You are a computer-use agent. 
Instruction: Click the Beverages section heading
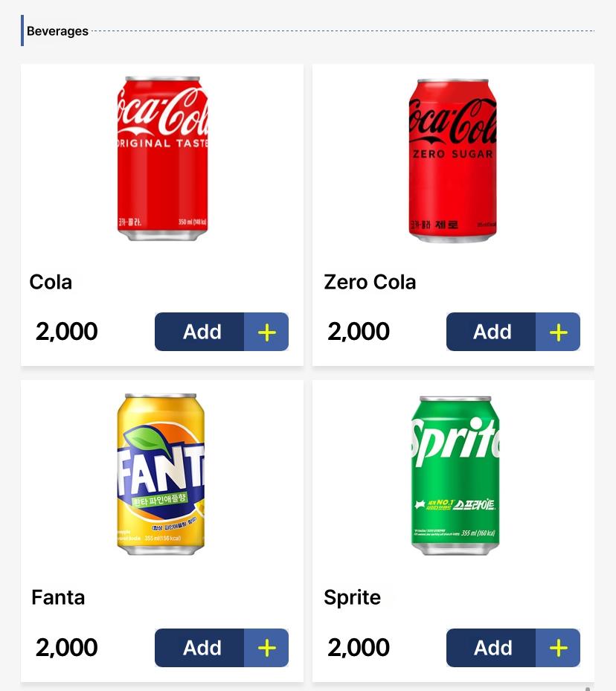tap(57, 31)
